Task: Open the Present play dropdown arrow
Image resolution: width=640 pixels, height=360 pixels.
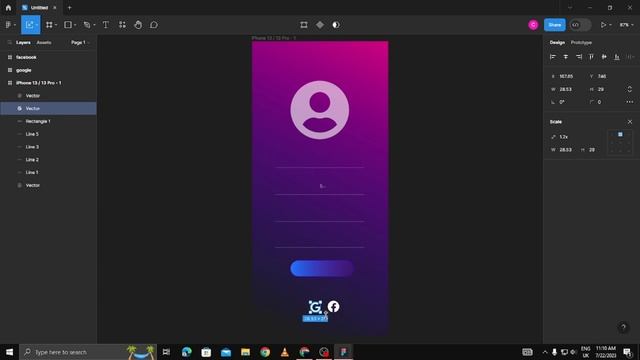Action: [x=610, y=25]
